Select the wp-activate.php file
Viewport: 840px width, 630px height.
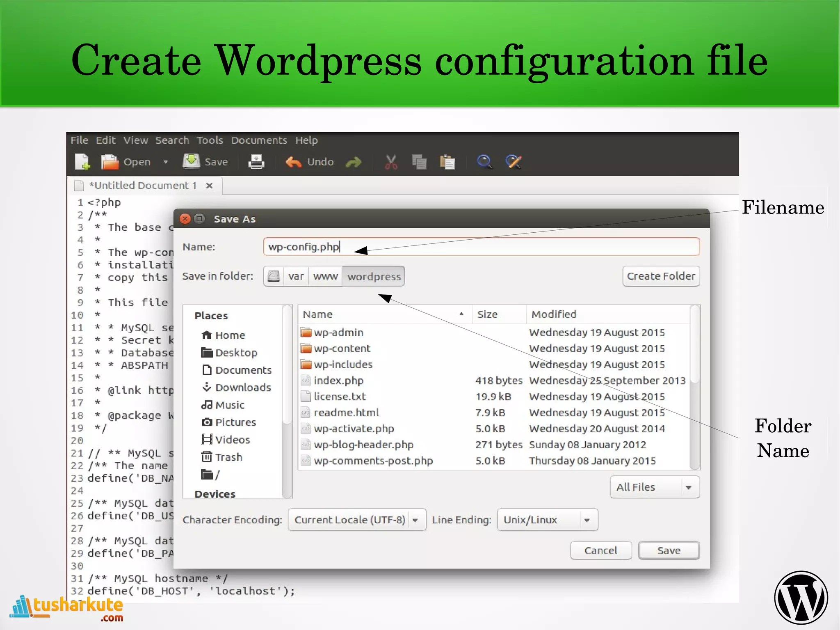[x=494, y=428]
